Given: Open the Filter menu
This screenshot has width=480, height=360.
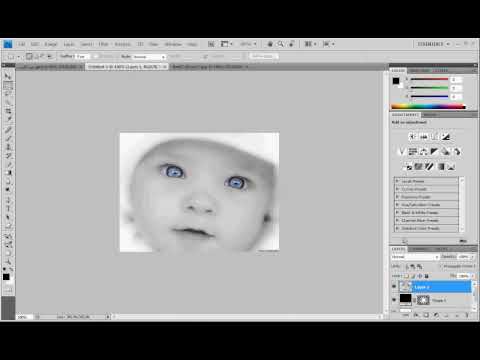Looking at the screenshot, I should coord(104,44).
